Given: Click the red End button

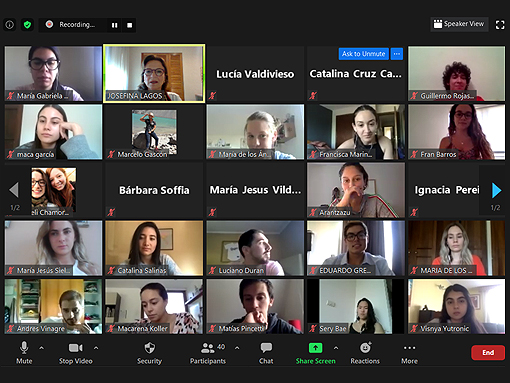Looking at the screenshot, I should click(x=488, y=353).
